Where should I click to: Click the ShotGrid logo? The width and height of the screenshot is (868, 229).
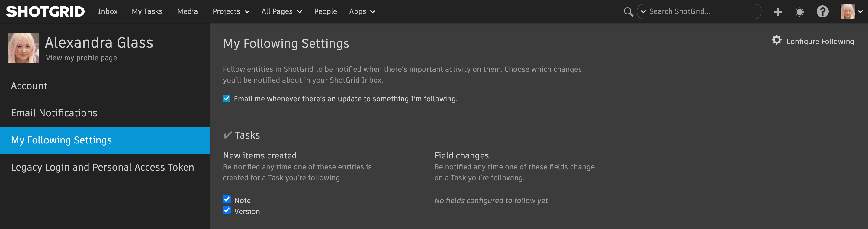pyautogui.click(x=45, y=11)
